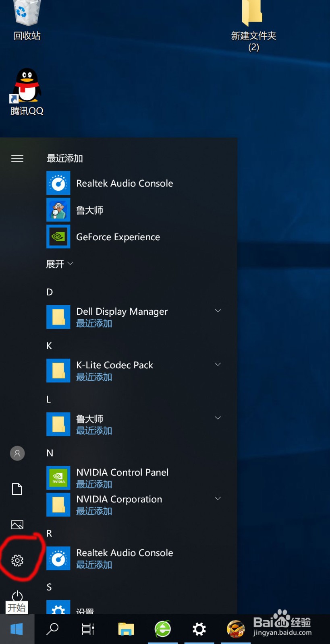
Task: Expand NVIDIA Corporation chevron
Action: (x=218, y=498)
